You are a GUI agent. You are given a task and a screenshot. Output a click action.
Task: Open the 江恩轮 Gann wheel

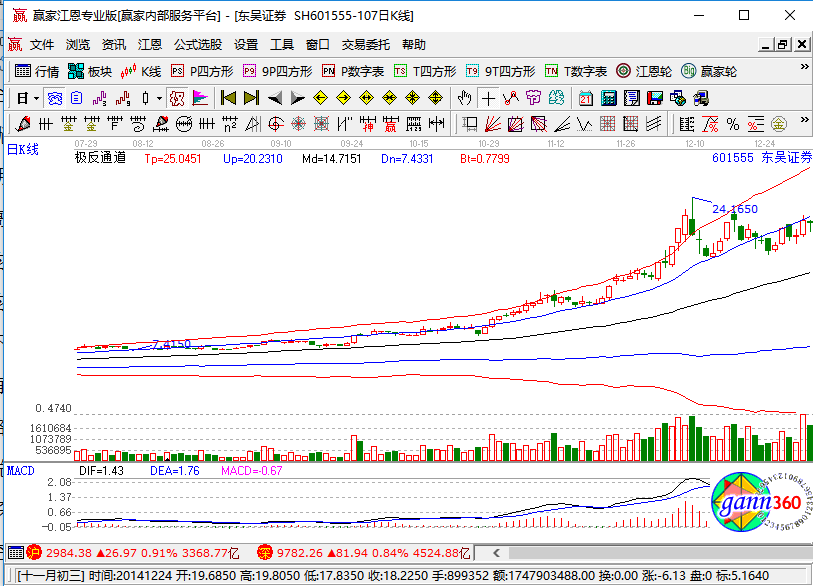coord(643,71)
